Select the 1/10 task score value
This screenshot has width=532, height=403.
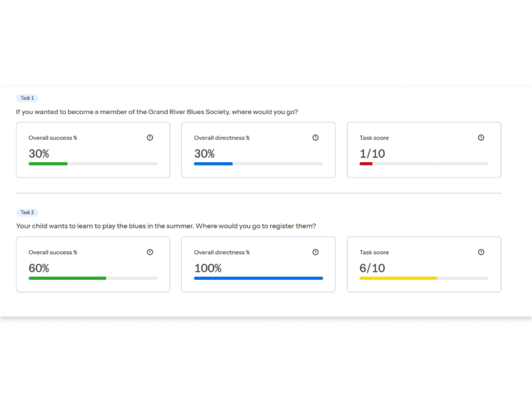pos(372,154)
